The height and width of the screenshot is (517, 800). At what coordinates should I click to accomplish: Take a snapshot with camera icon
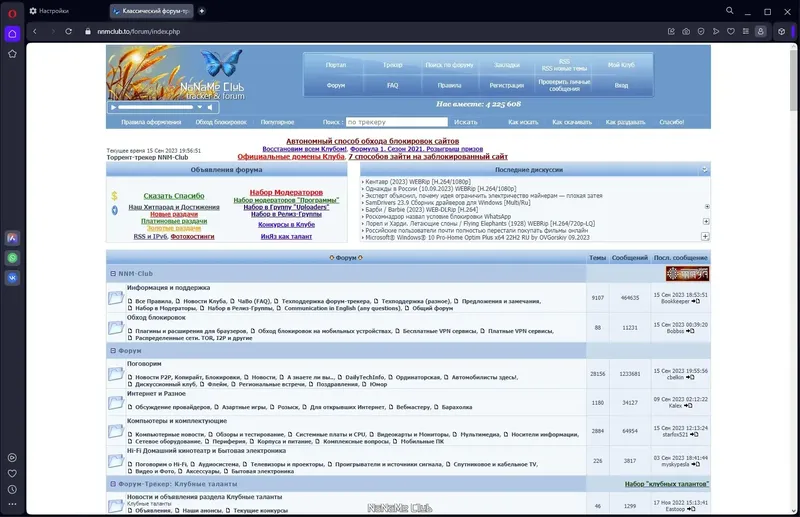coord(686,32)
